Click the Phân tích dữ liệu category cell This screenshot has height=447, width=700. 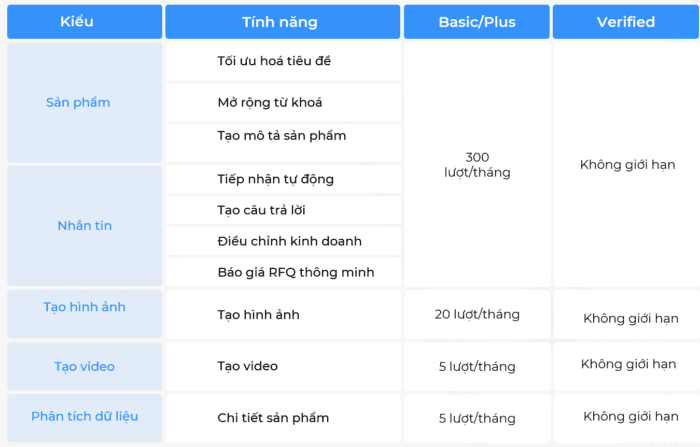pyautogui.click(x=84, y=416)
